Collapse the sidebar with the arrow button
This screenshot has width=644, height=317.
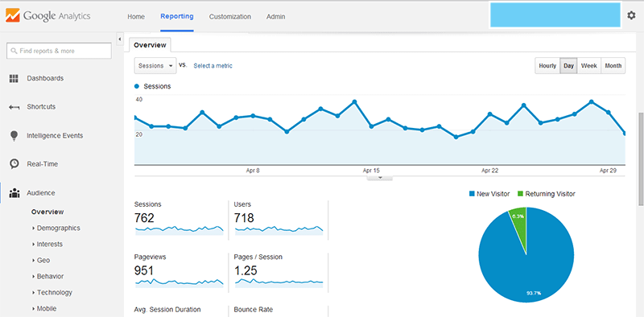119,39
